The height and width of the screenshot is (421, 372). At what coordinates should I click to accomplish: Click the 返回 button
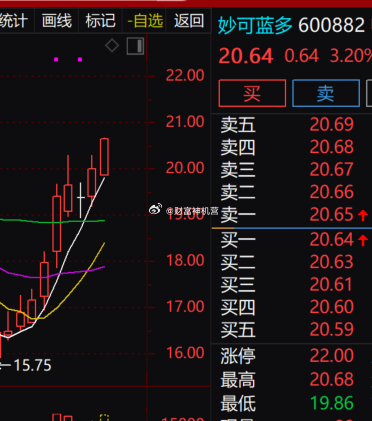[189, 21]
